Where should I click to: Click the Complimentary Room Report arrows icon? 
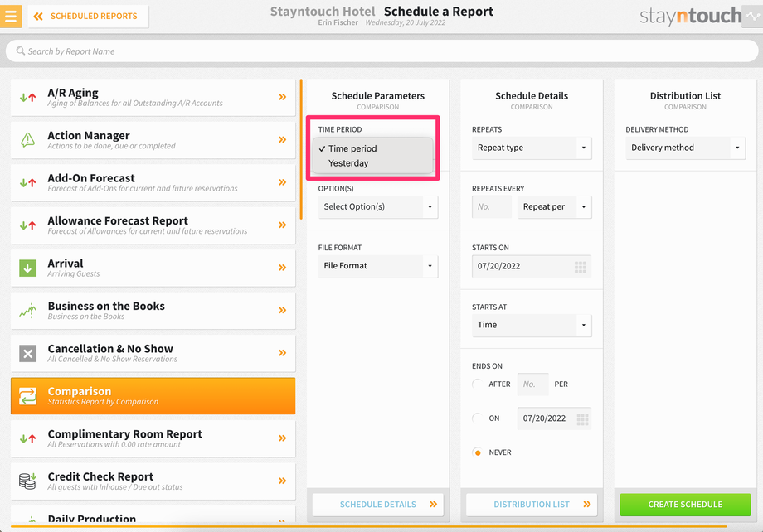tap(27, 438)
